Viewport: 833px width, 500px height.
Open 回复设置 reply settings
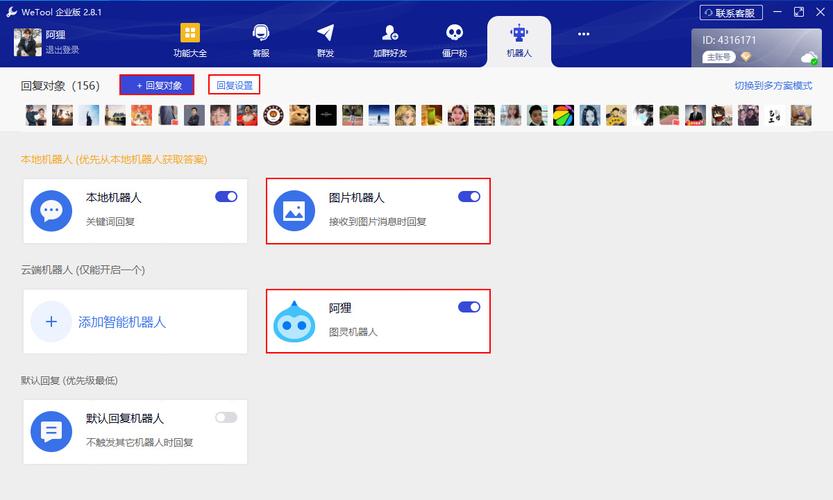pos(234,85)
